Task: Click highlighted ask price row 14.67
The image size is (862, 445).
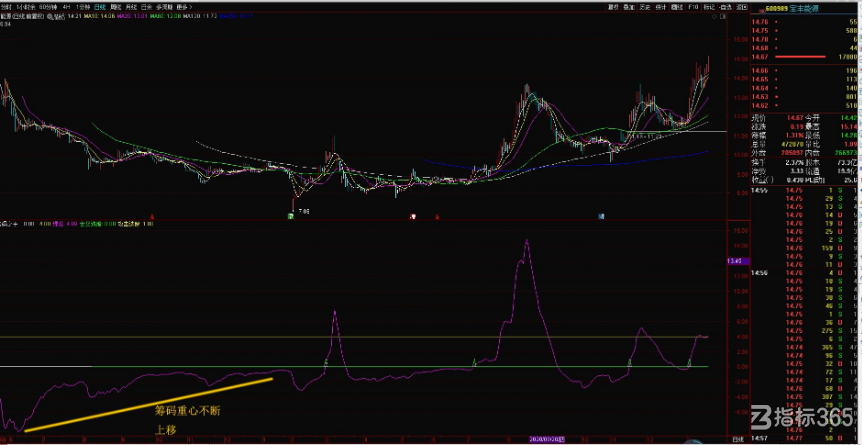Action: [804, 57]
